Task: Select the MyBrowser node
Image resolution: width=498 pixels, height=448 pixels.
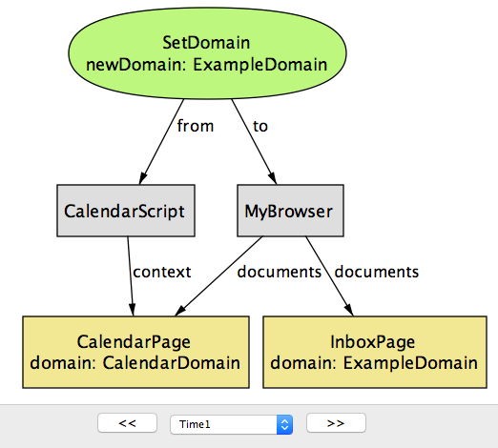Action: (290, 211)
